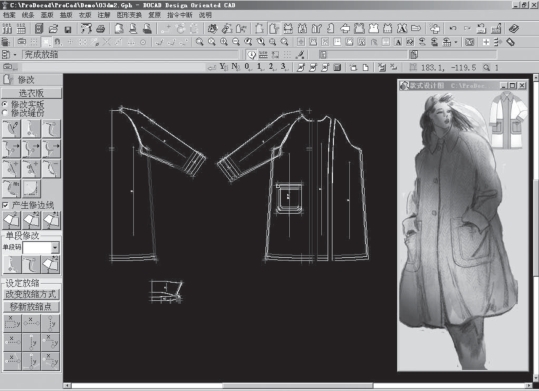Select the first curve-modify tool in 修改 panel
539x391 pixels.
coord(11,129)
